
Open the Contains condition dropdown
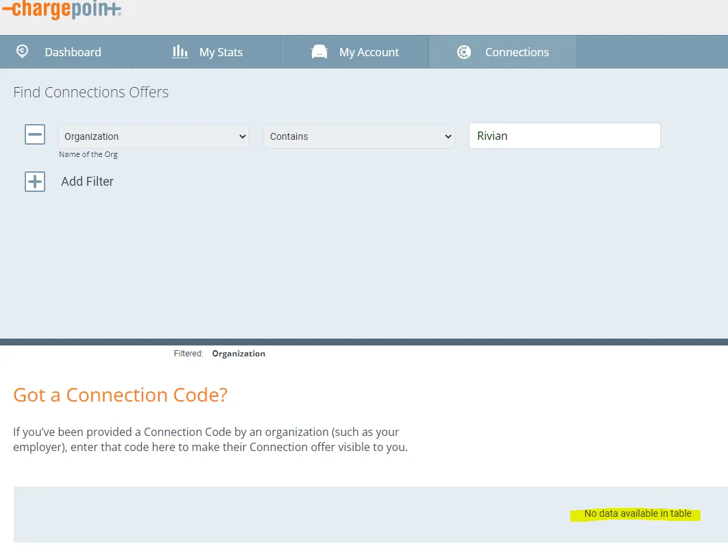pos(359,136)
